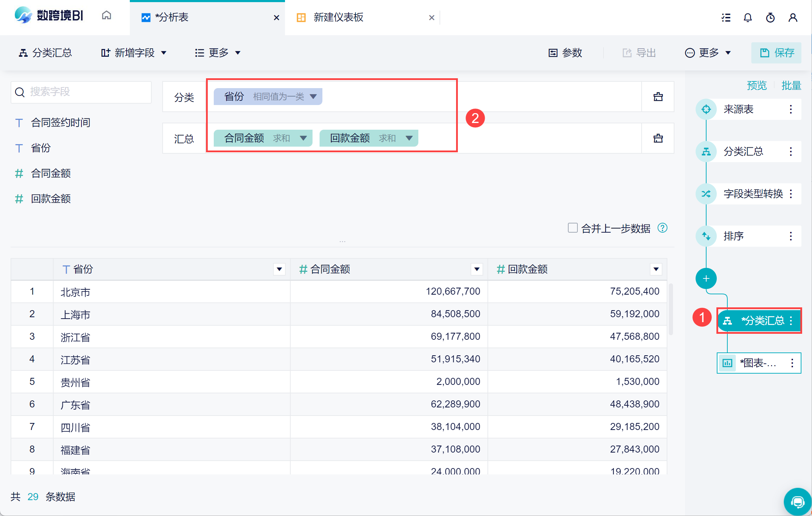
Task: Open the notifications bell icon
Action: pos(747,18)
